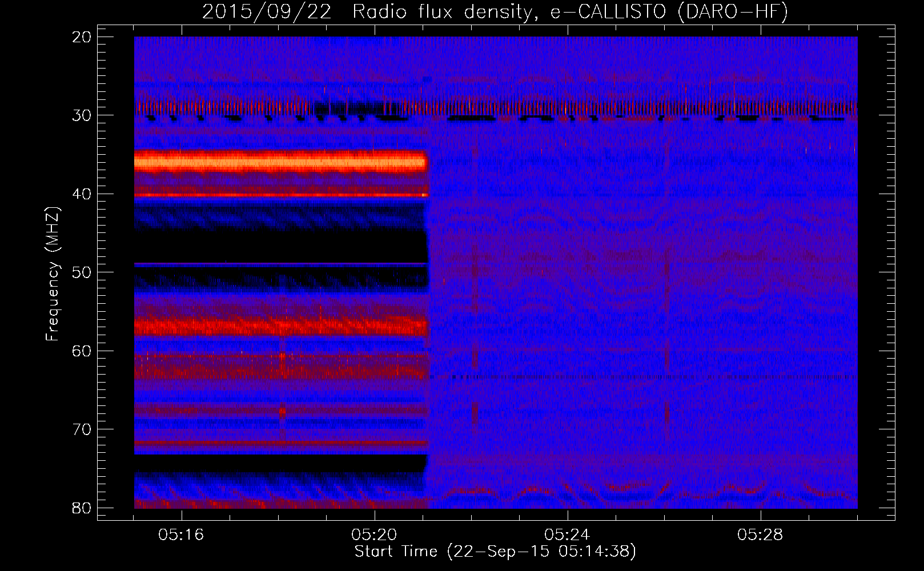Viewport: 924px width, 571px height.
Task: Click the 30 MHz frequency tick label
Action: (x=82, y=115)
